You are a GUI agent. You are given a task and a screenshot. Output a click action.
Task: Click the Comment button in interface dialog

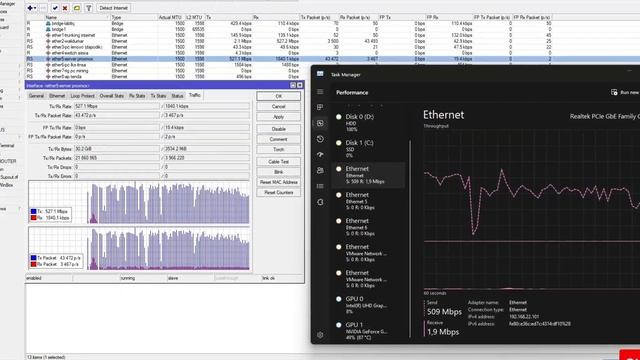278,139
